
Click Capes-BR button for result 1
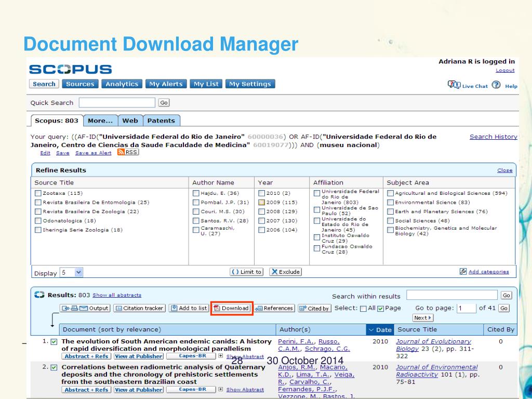(x=191, y=356)
